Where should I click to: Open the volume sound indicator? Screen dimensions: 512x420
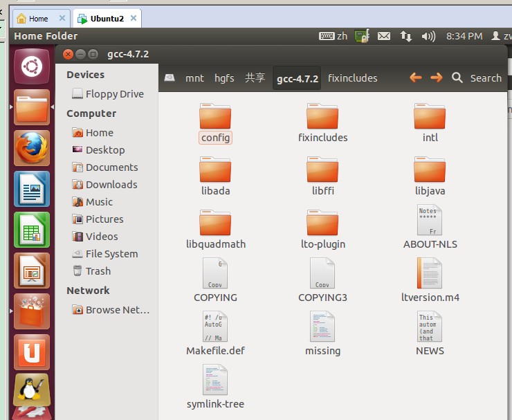[428, 36]
